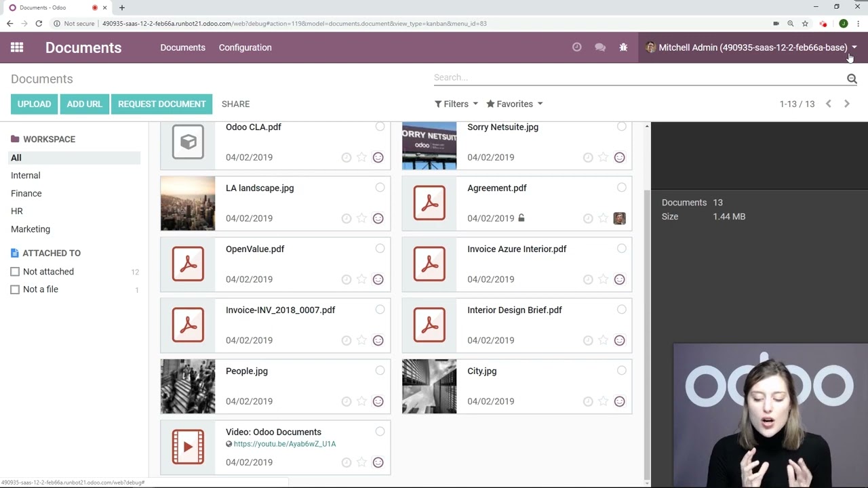Open the activities clock icon in navbar
This screenshot has height=488, width=868.
(576, 47)
